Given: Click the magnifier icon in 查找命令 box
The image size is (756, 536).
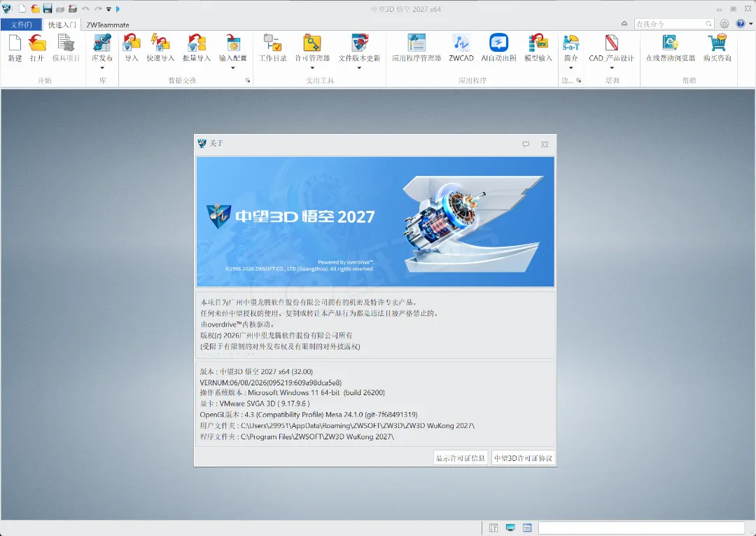Looking at the screenshot, I should (708, 24).
